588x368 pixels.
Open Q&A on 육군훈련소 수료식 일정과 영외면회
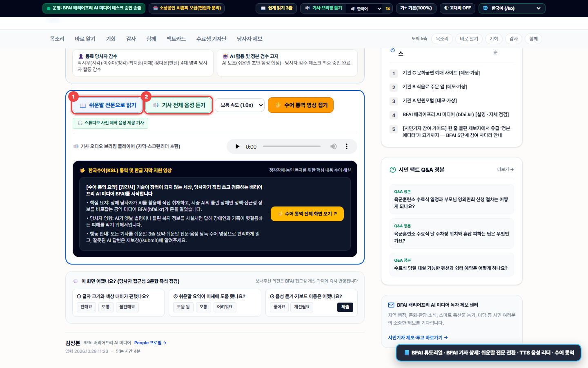(x=451, y=199)
